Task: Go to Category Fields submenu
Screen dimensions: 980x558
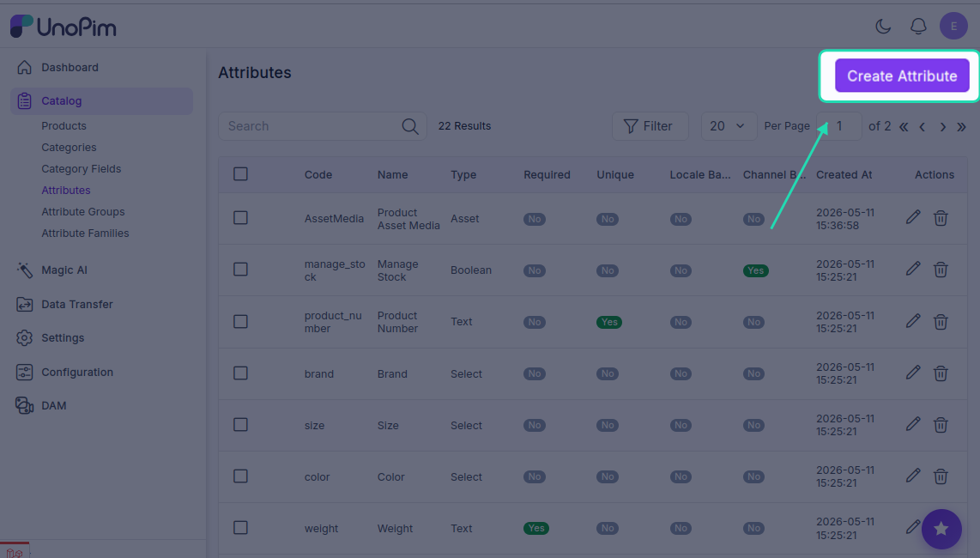Action: point(82,169)
